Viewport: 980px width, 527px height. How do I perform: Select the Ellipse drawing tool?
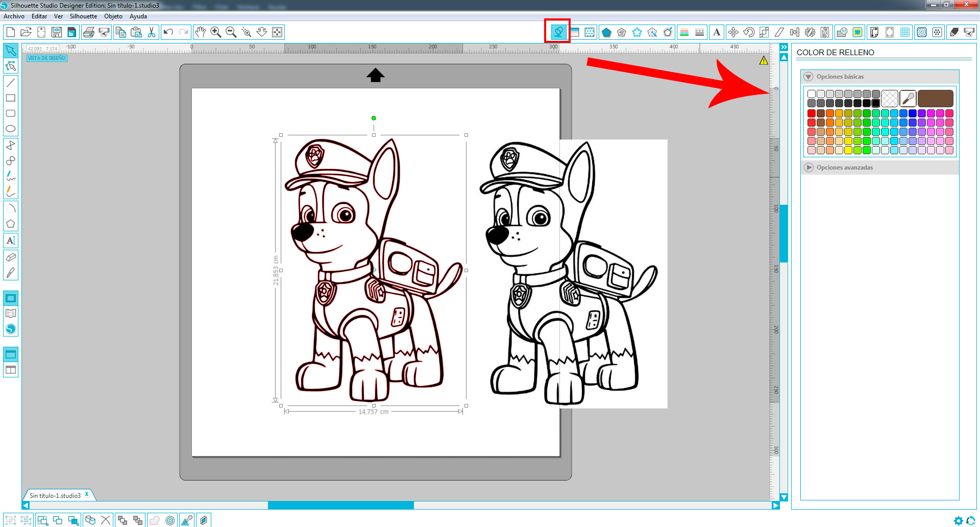11,129
